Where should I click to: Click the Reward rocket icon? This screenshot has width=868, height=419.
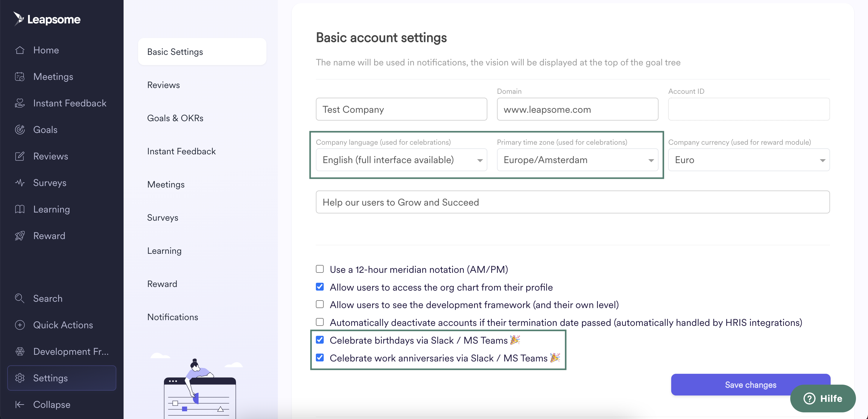(x=20, y=236)
